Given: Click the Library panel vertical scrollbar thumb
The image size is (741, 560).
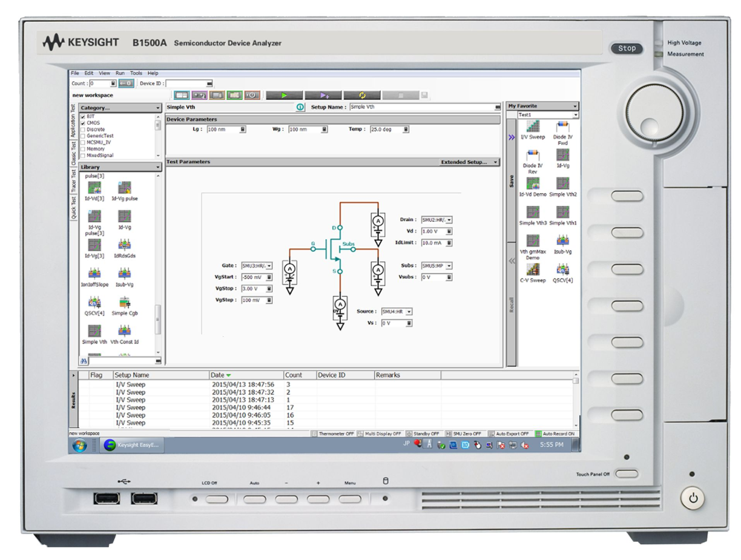Looking at the screenshot, I should (159, 318).
